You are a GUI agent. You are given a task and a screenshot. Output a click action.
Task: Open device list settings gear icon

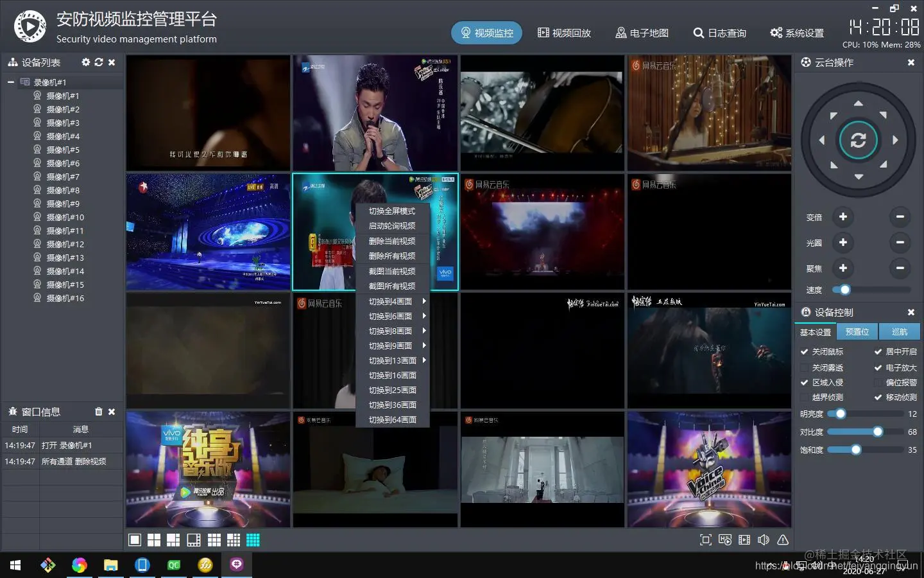(86, 62)
